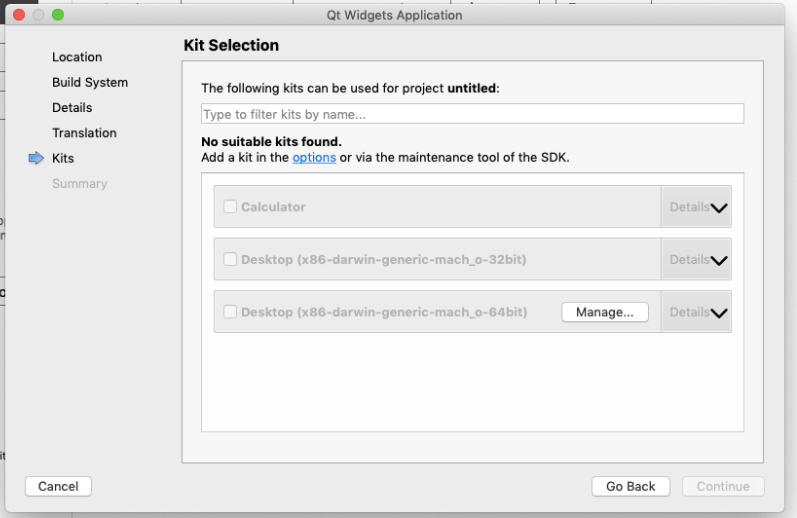Enable the Desktop 32bit kit checkbox
The width and height of the screenshot is (797, 518).
[231, 260]
